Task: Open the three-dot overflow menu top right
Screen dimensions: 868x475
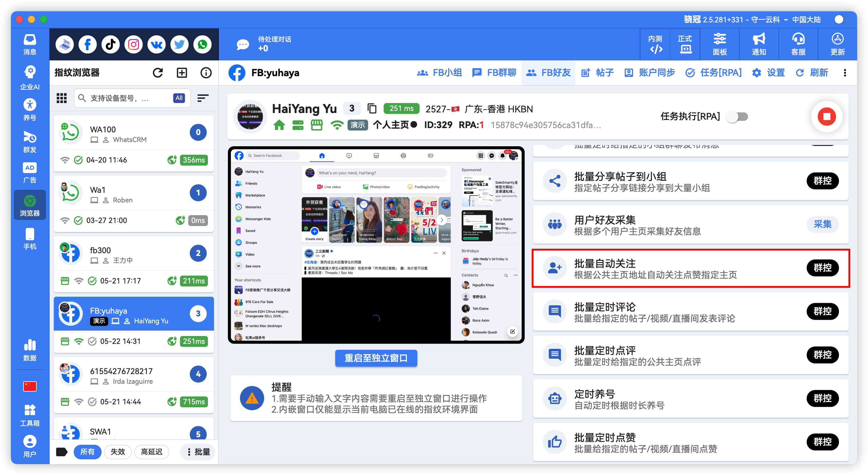Action: 845,73
